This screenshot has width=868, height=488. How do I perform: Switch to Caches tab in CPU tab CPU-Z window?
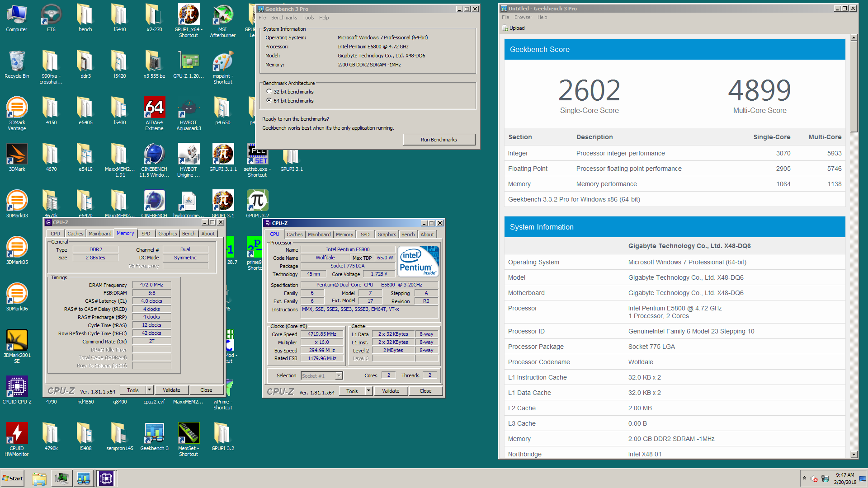click(x=294, y=235)
